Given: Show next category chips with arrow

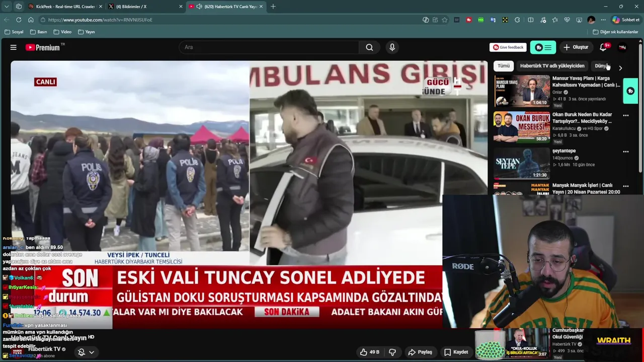Looking at the screenshot, I should pos(620,67).
